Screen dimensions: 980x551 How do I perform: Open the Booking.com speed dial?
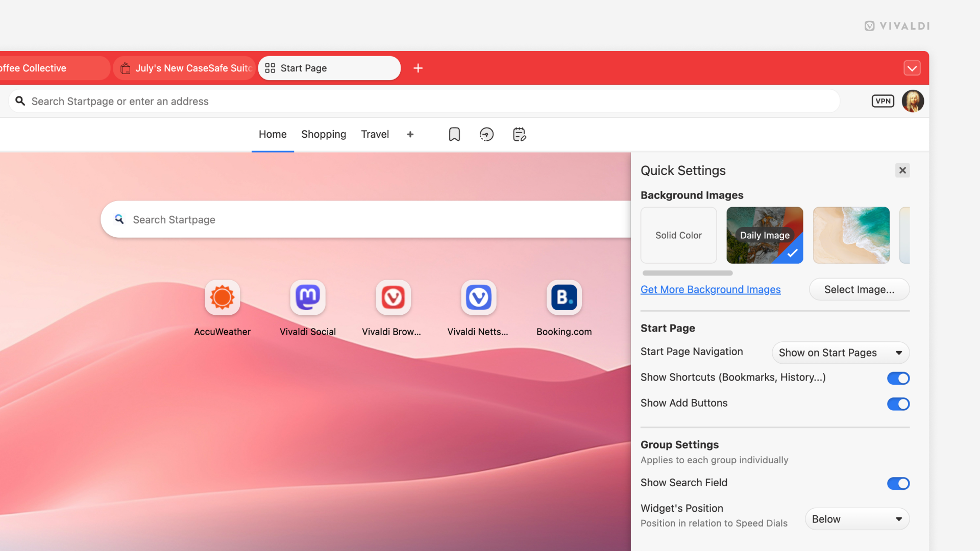(563, 297)
